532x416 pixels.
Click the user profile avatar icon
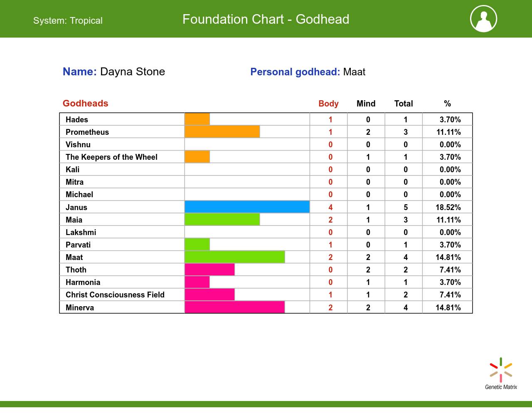[483, 19]
